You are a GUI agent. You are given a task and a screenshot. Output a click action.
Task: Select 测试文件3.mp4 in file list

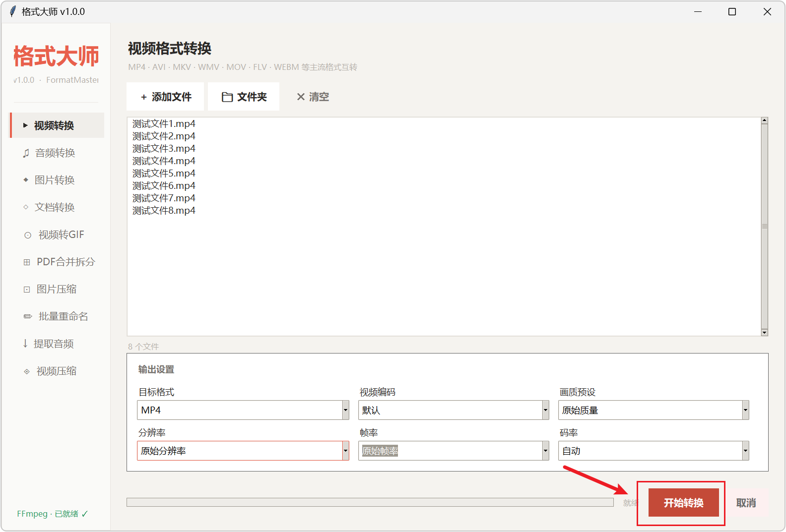point(164,148)
